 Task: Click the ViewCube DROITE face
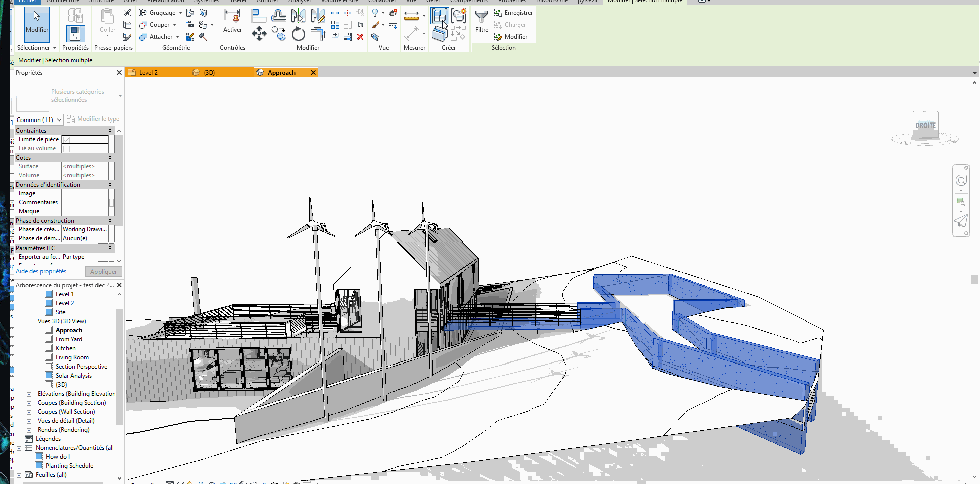click(x=925, y=125)
